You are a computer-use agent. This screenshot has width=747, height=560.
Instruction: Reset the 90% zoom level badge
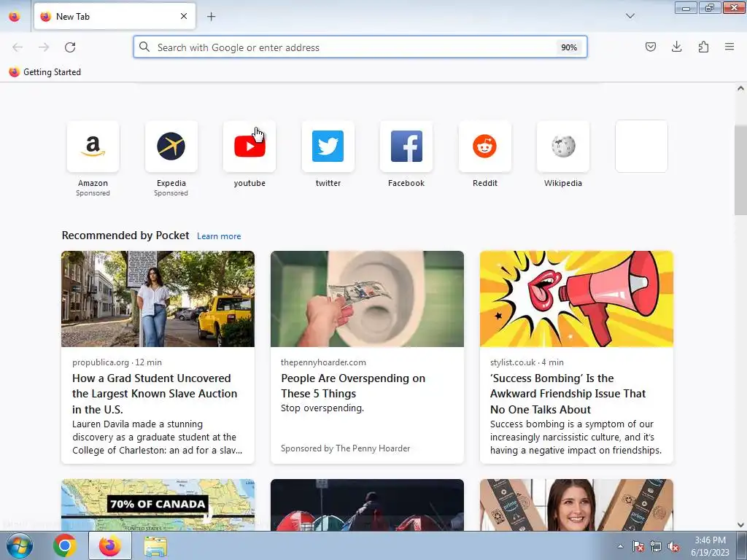pyautogui.click(x=569, y=47)
